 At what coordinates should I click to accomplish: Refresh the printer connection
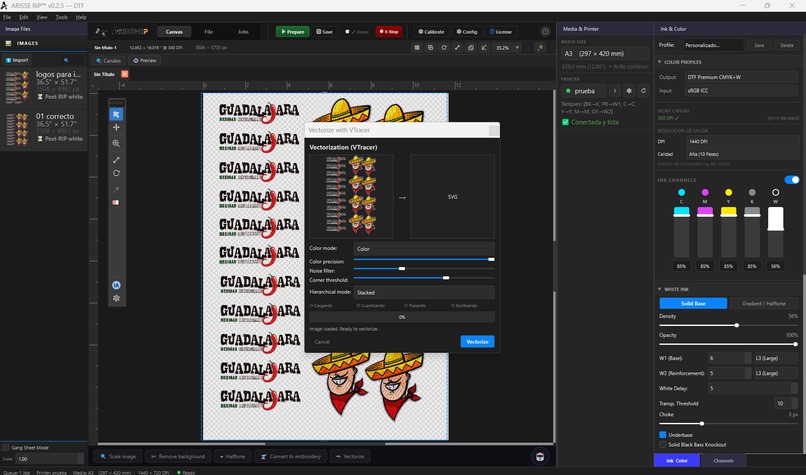(643, 91)
